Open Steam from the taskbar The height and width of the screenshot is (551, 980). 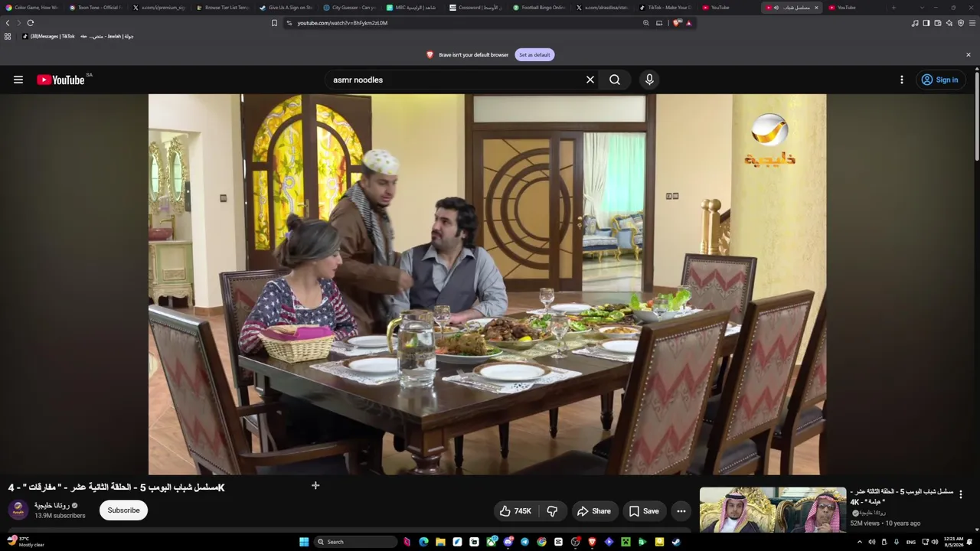(676, 542)
